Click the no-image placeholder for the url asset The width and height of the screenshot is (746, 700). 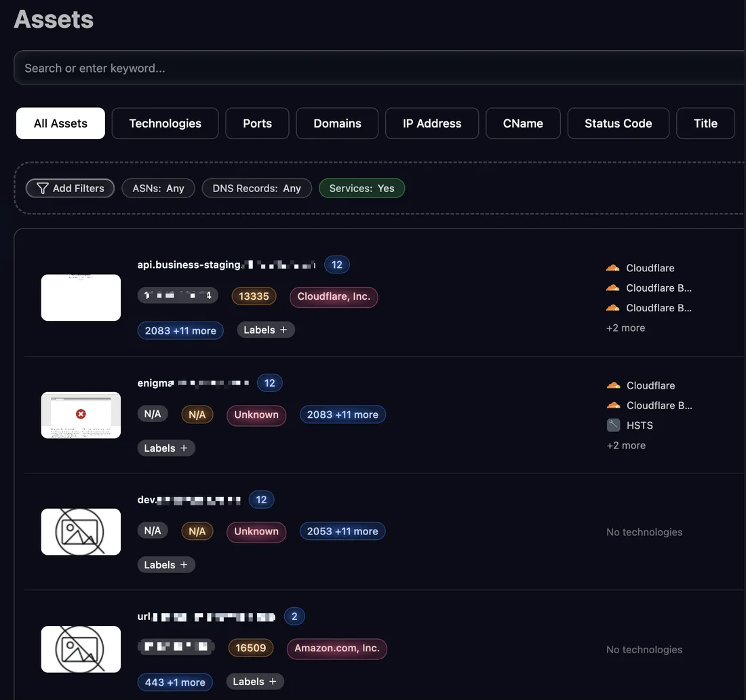click(x=81, y=649)
